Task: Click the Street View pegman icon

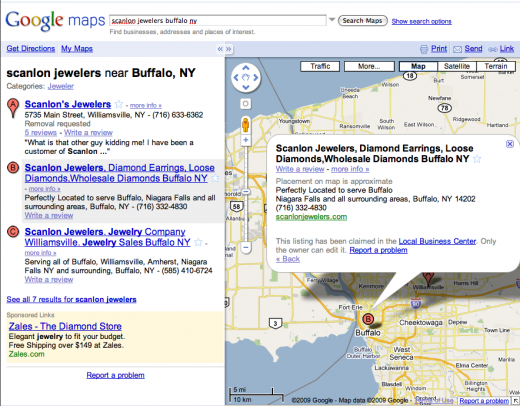Action: (x=245, y=125)
